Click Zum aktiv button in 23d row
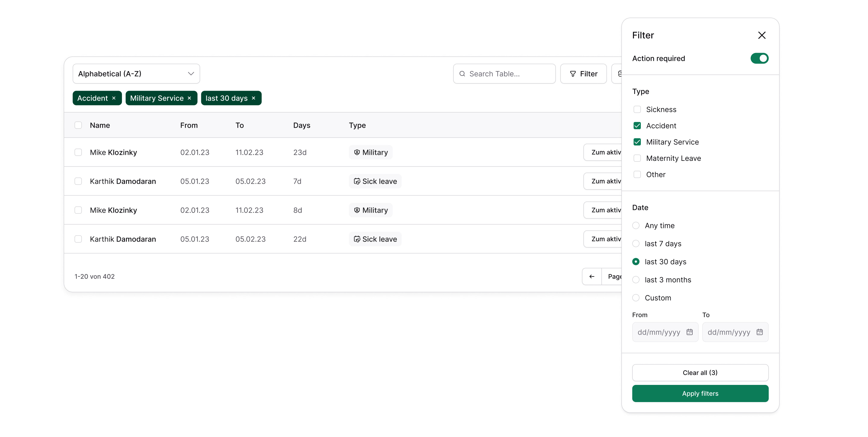The height and width of the screenshot is (437, 868). [x=603, y=152]
